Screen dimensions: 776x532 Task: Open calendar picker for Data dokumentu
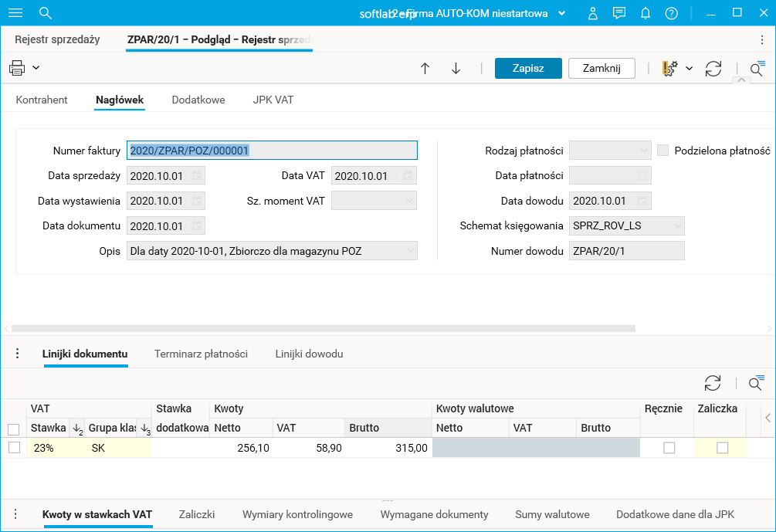(x=196, y=225)
